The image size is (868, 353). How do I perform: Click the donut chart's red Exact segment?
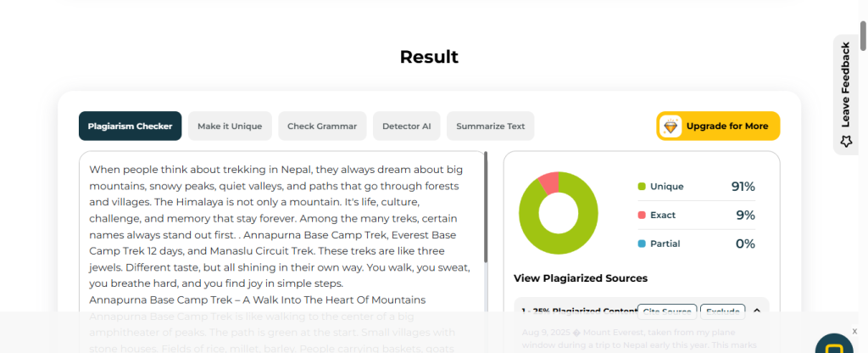(549, 183)
